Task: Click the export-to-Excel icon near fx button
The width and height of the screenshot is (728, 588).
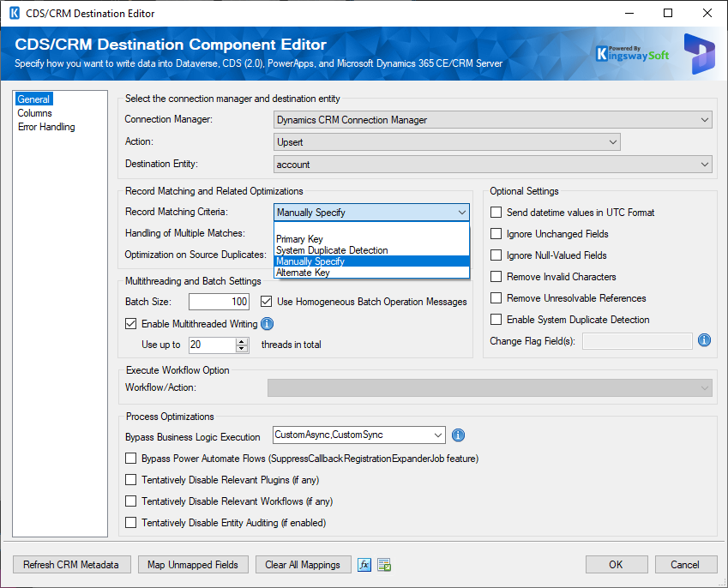Action: coord(382,564)
